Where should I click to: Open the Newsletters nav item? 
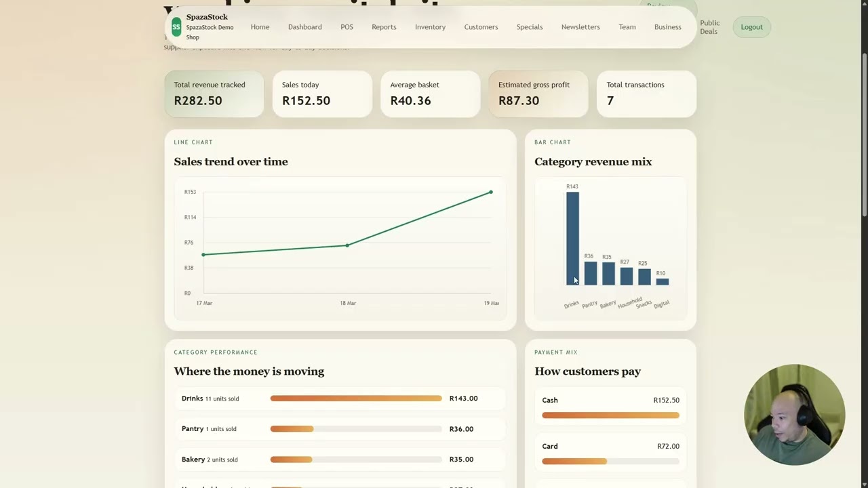(x=580, y=27)
